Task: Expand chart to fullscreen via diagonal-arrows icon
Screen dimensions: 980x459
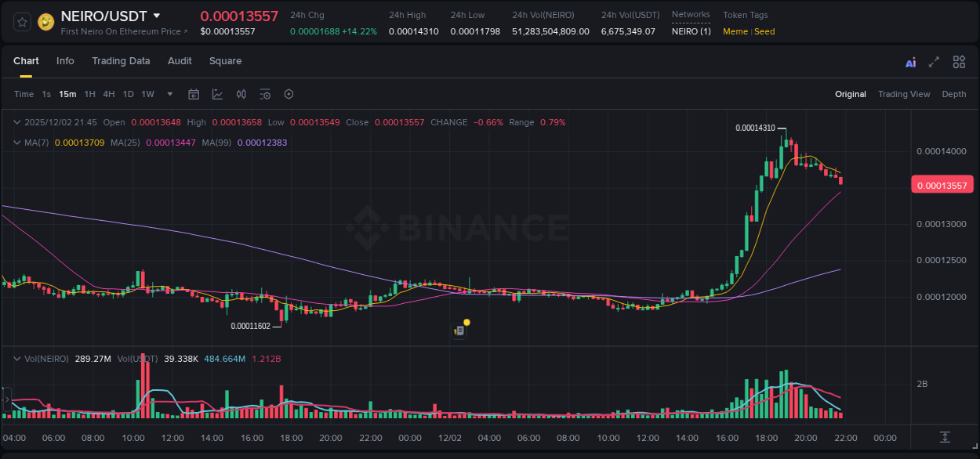Action: coord(933,61)
